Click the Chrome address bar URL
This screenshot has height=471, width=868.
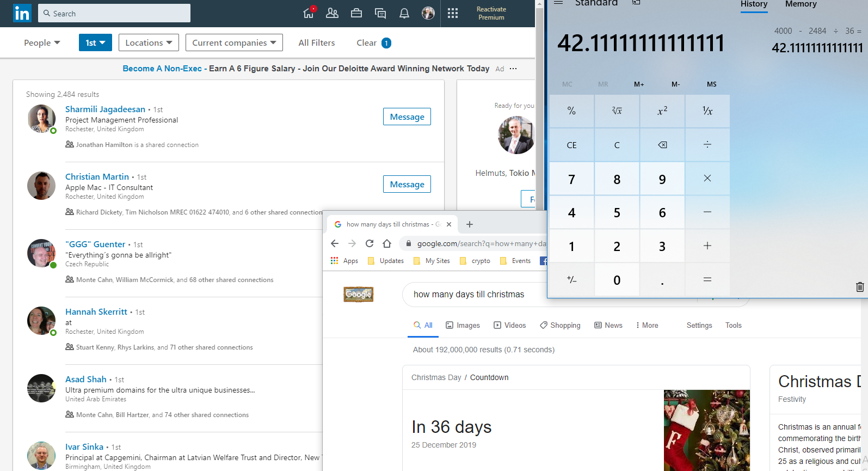481,243
